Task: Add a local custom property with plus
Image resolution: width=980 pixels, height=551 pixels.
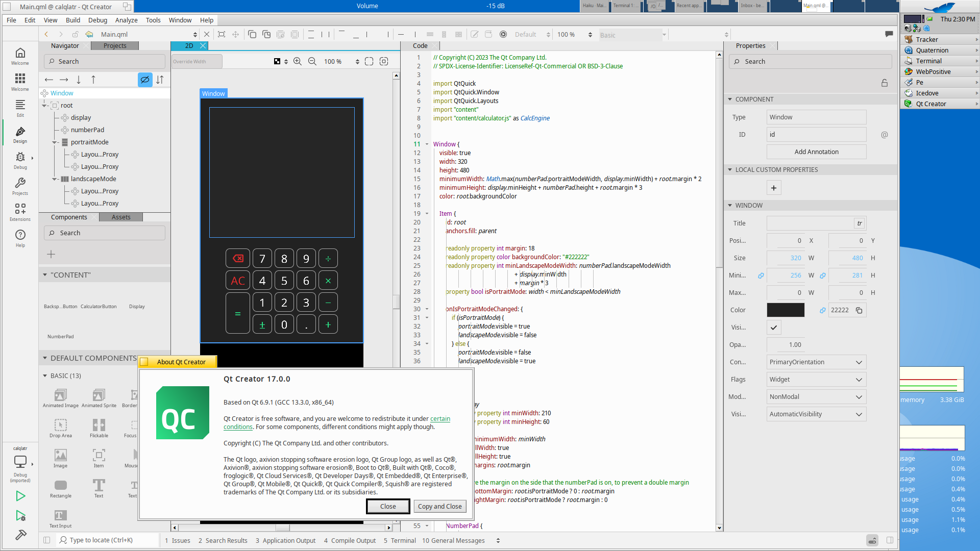Action: coord(774,188)
